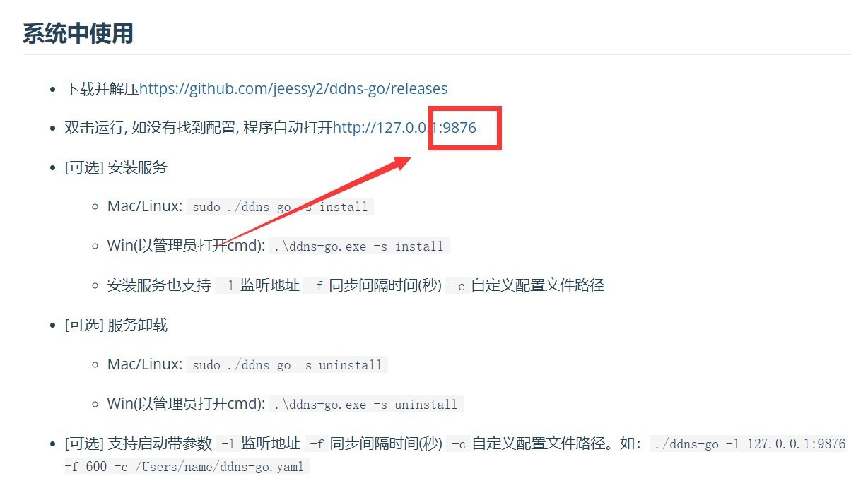
Task: Click the 下载并解压 text
Action: tap(102, 89)
